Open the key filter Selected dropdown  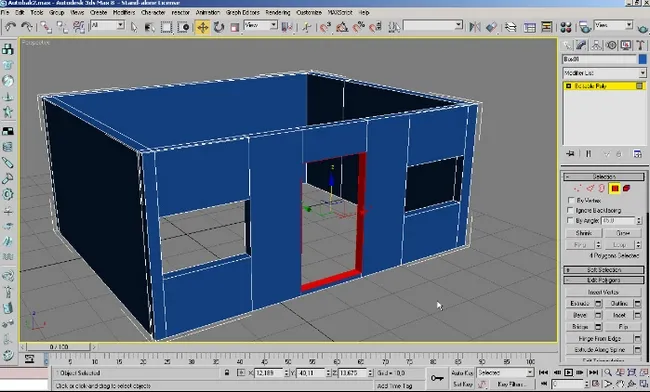505,373
